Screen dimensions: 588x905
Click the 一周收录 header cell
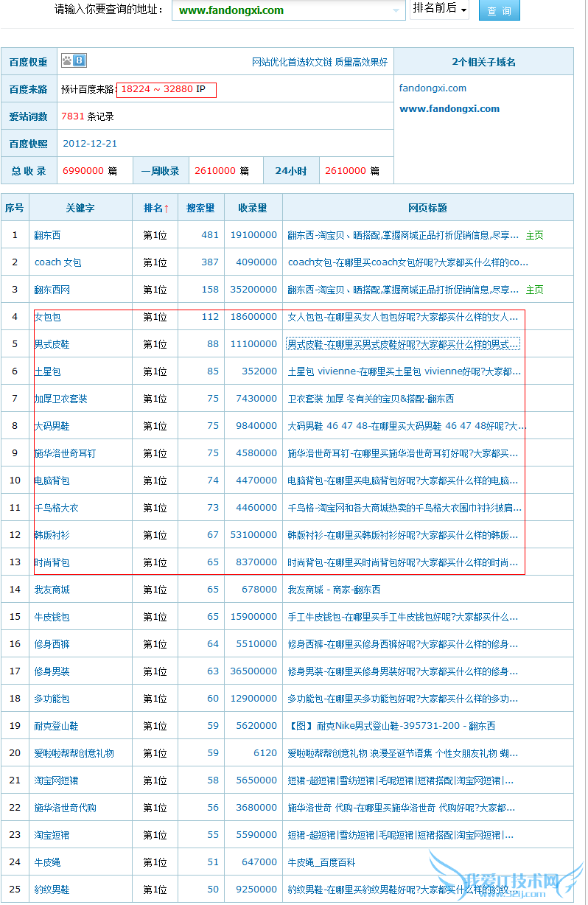click(161, 171)
